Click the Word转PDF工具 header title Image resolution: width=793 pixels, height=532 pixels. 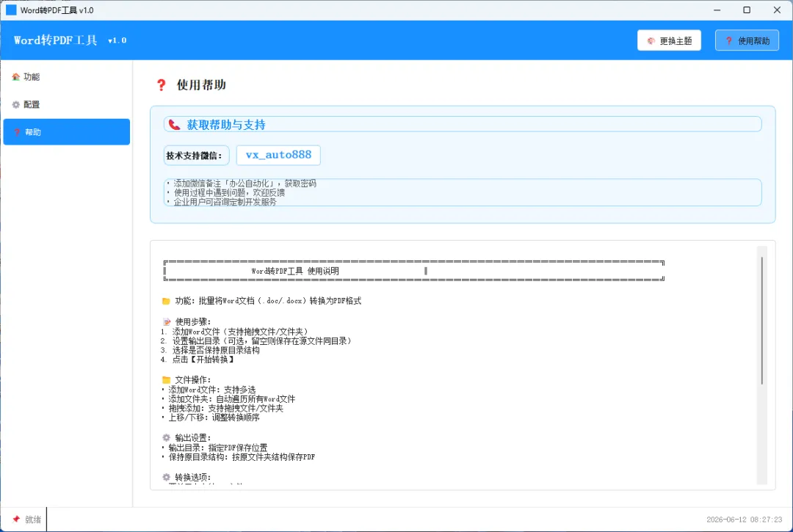click(x=55, y=40)
